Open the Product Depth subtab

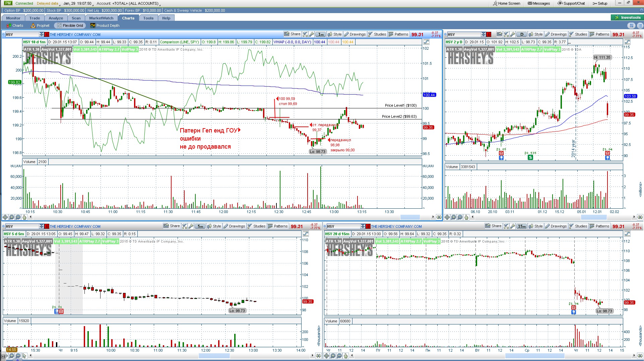tap(105, 25)
